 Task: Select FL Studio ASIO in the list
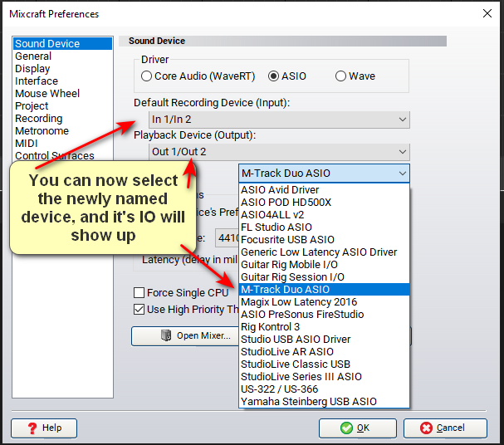pos(324,227)
